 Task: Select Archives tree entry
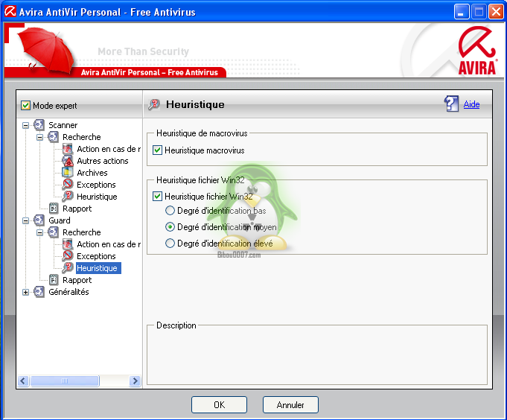(x=92, y=173)
